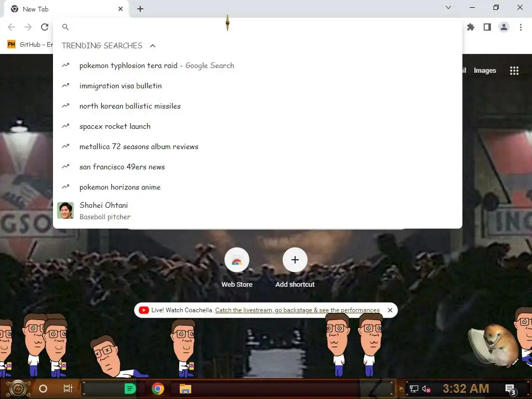Click Shohei Ohtani's photo thumbnail
The height and width of the screenshot is (399, 532).
tap(65, 210)
